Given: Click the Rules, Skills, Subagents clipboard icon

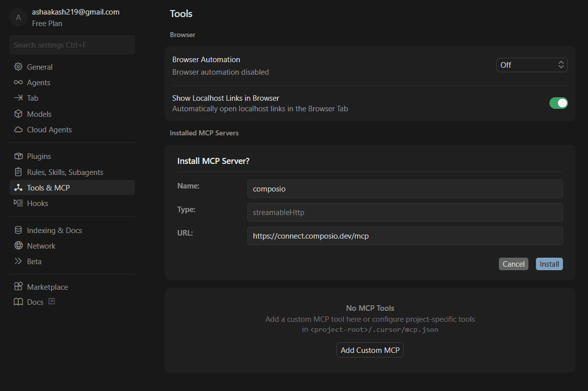Looking at the screenshot, I should [18, 172].
